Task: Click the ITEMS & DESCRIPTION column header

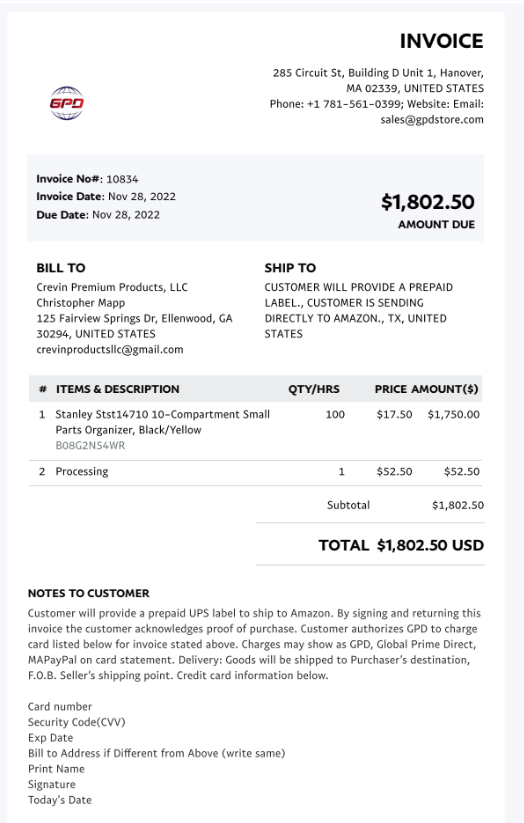Action: (x=118, y=389)
